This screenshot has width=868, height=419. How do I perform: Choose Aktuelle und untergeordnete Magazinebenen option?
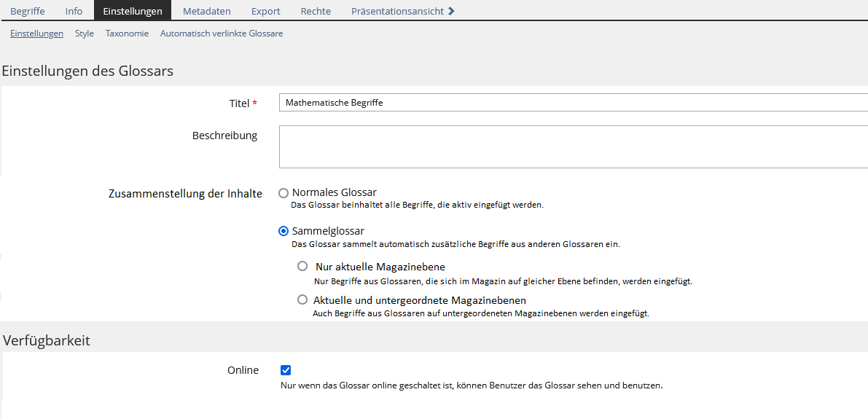(x=302, y=299)
